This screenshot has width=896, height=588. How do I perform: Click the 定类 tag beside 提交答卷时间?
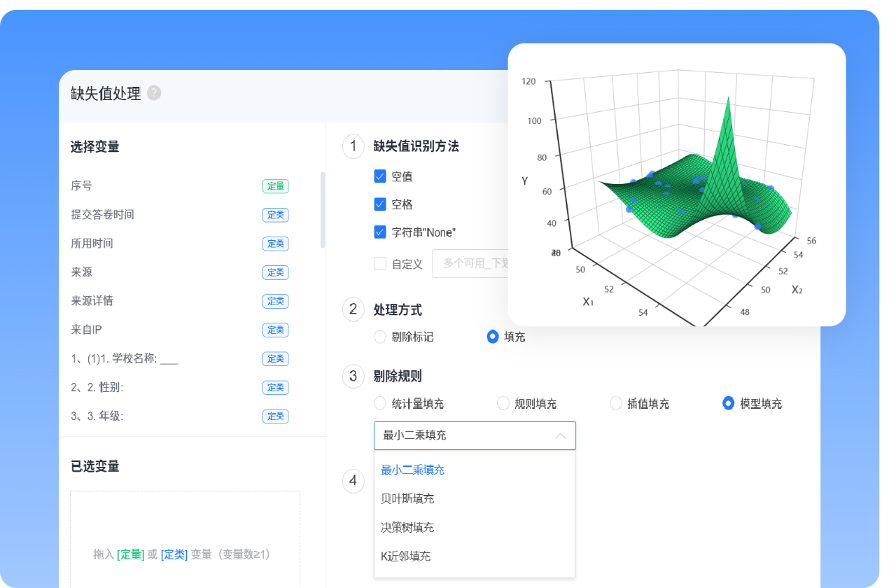click(x=276, y=215)
